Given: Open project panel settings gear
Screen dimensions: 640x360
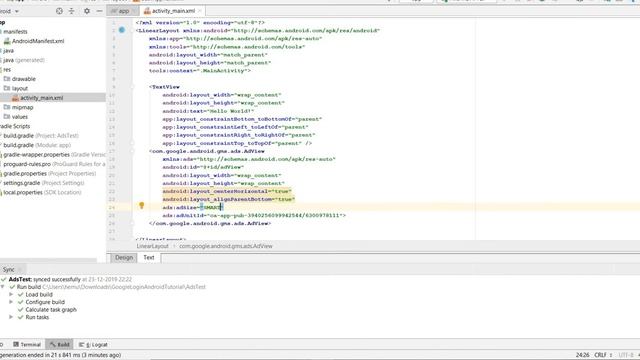Looking at the screenshot, I should pos(87,11).
